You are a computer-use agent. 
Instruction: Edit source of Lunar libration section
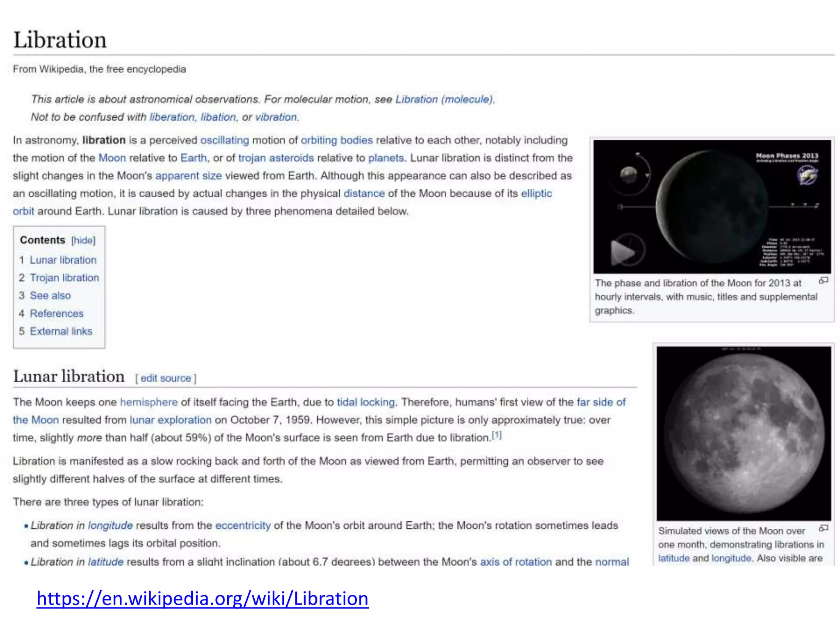[166, 378]
